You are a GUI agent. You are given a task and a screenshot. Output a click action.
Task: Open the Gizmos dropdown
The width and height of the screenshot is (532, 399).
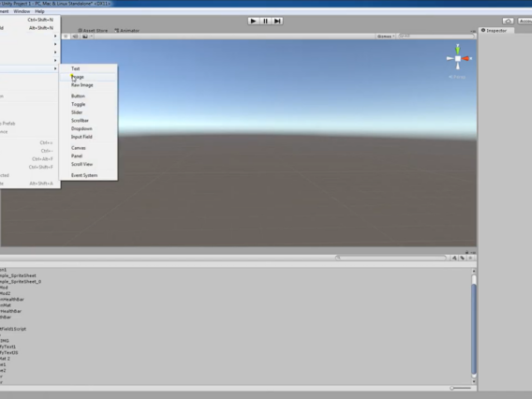click(386, 37)
